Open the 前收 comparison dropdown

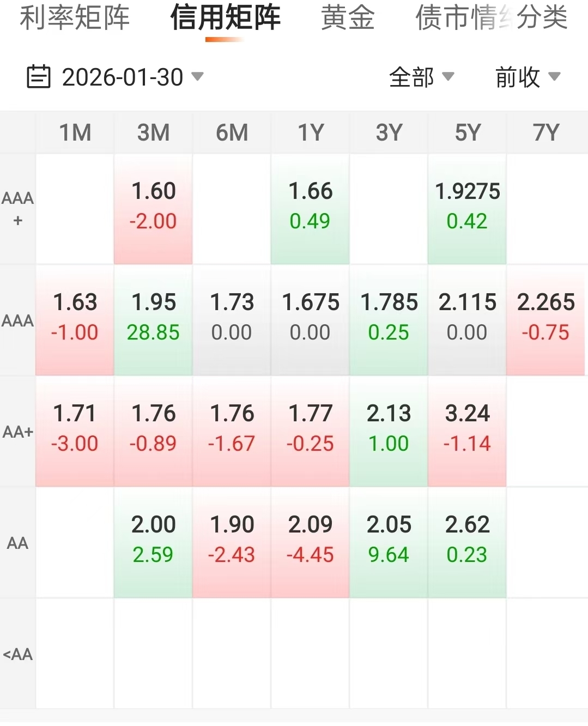[x=527, y=77]
